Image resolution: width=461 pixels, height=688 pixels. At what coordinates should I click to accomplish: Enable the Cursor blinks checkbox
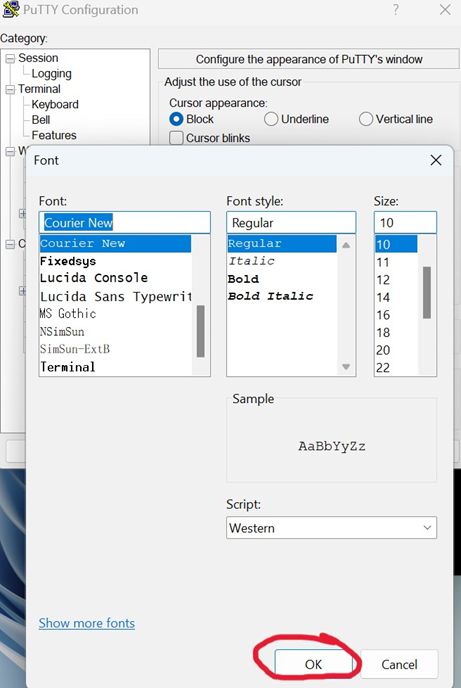tap(176, 138)
